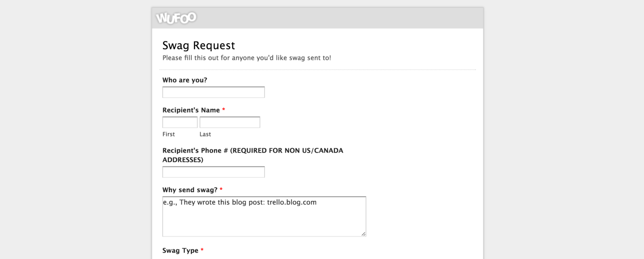Click the Wufoo logo in the header
The height and width of the screenshot is (259, 644).
click(x=176, y=18)
